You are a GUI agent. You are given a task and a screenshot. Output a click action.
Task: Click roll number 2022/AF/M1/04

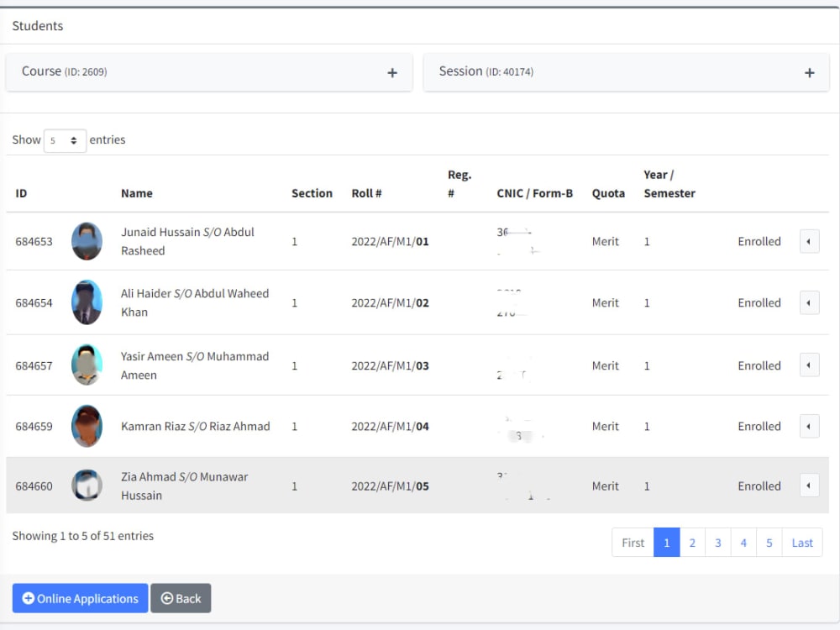[x=390, y=427]
